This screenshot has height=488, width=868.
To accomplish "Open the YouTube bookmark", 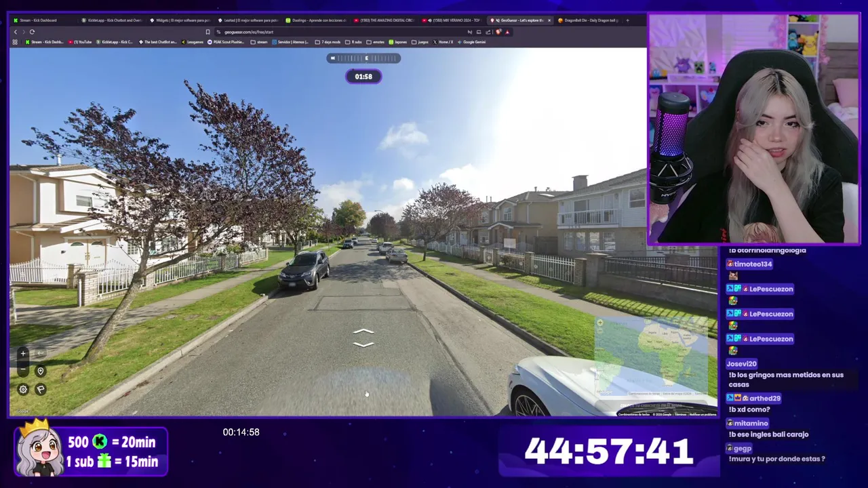I will (x=80, y=42).
